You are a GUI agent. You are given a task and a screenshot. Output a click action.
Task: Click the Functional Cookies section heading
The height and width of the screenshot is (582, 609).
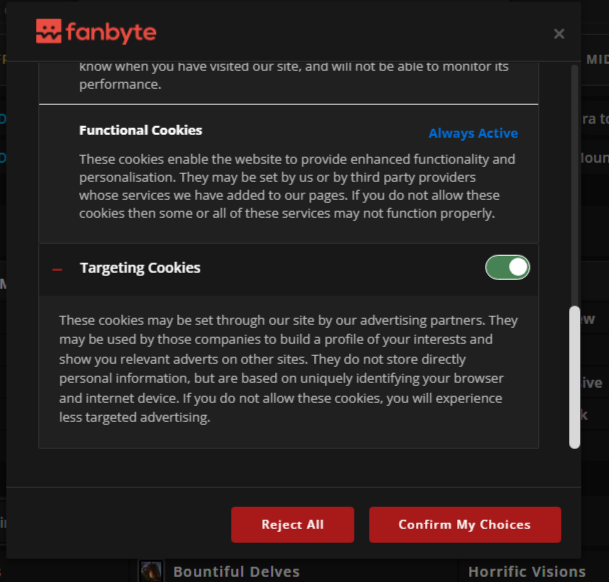coord(140,130)
